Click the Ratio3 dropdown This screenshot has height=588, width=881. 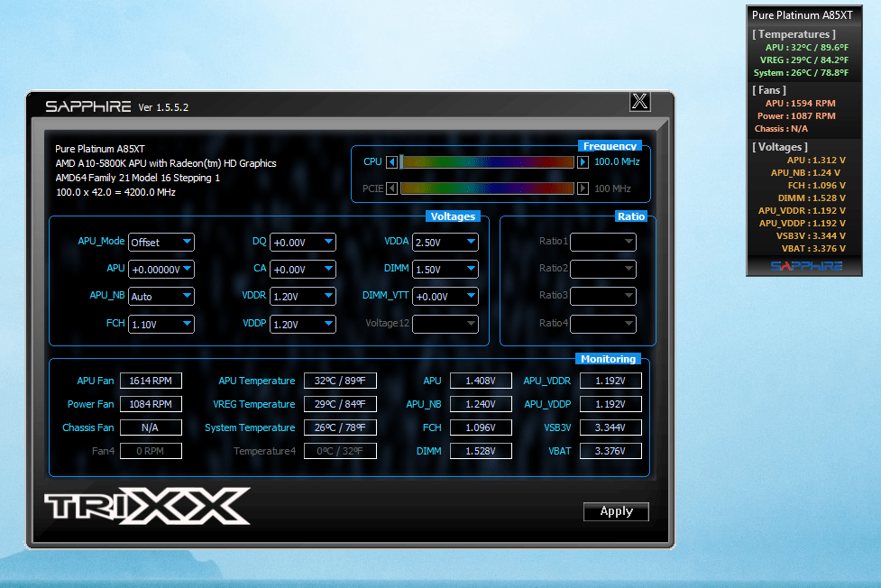coord(603,296)
